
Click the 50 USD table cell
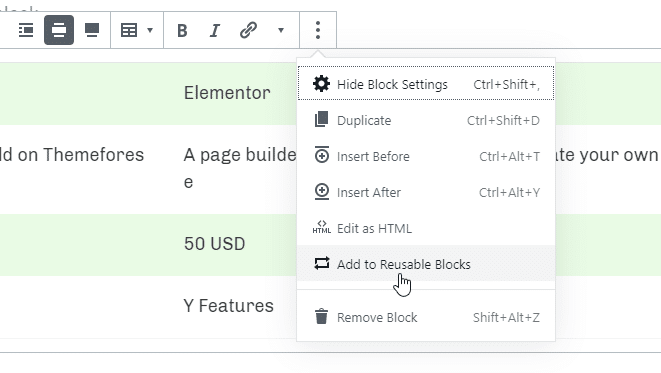(x=215, y=244)
